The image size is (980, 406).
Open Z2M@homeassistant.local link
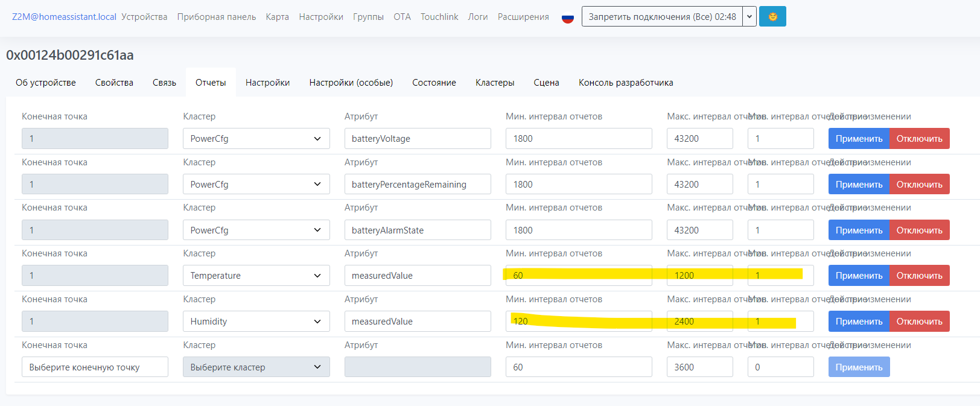[x=64, y=17]
